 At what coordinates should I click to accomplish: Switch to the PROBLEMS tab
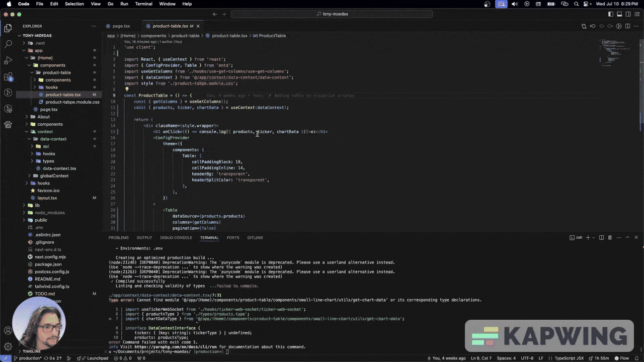tap(119, 237)
